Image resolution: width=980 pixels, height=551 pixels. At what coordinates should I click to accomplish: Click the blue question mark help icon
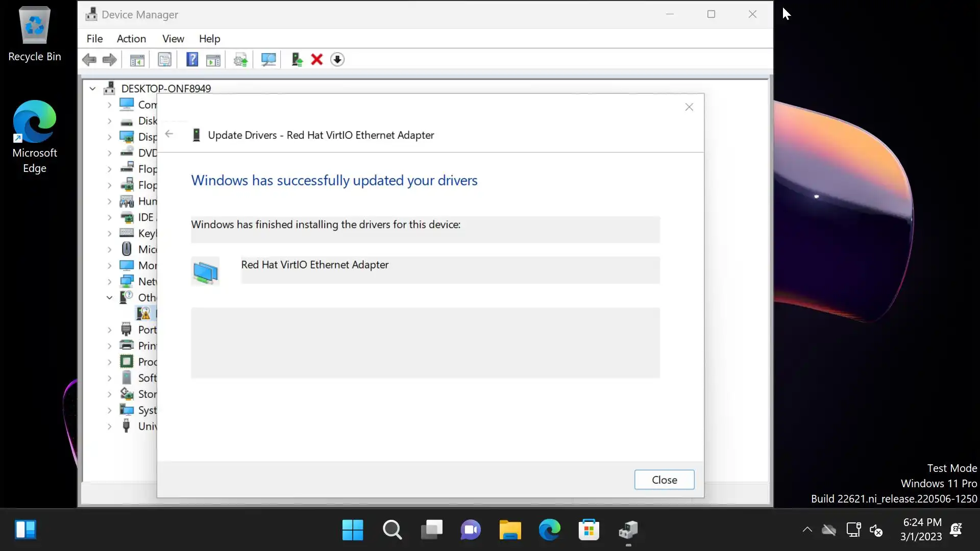[x=192, y=60]
